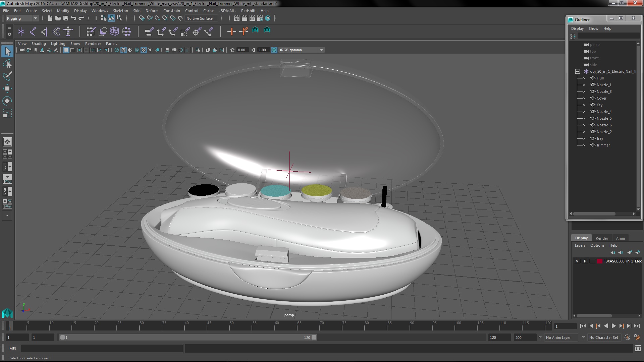Open the viewport Renderer menu

pyautogui.click(x=93, y=44)
